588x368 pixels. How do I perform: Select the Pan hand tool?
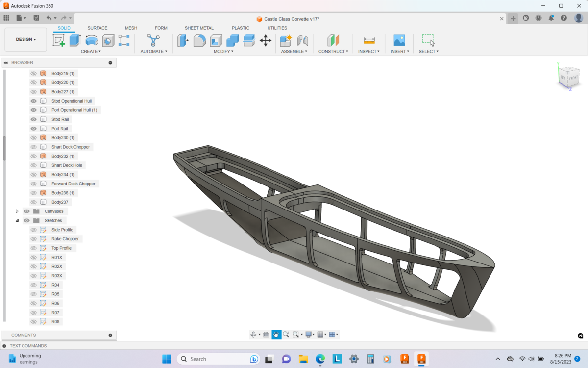[x=276, y=335]
